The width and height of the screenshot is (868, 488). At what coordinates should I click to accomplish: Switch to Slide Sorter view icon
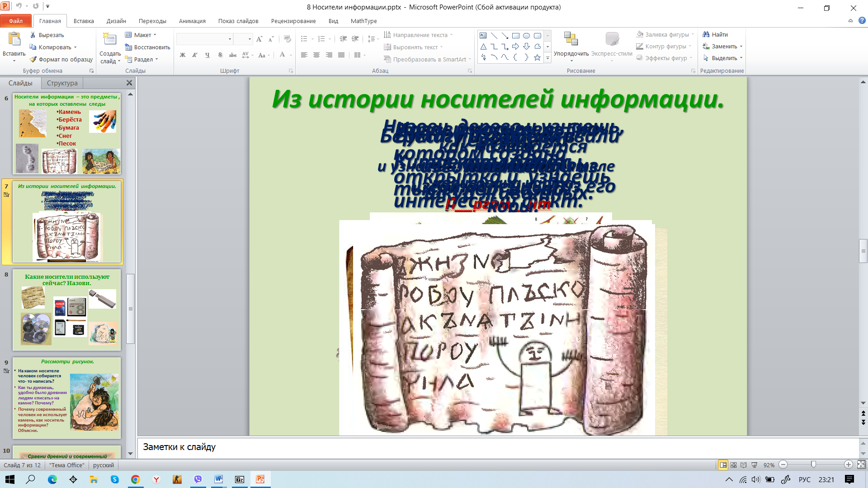[734, 465]
